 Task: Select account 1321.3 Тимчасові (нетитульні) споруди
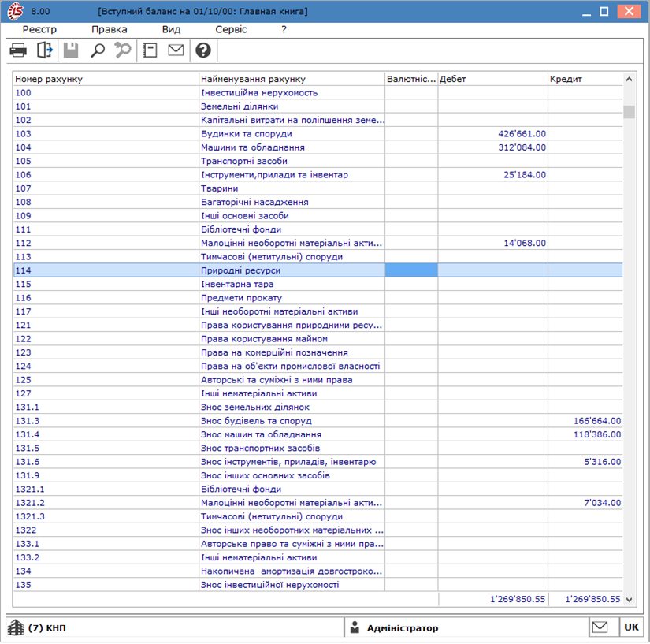[x=318, y=516]
